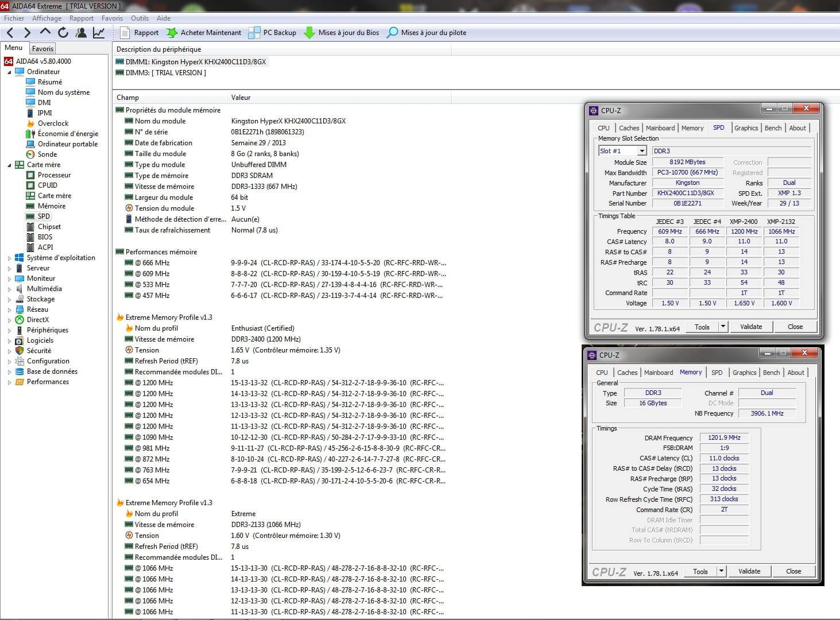Click Mises à jour du pilote
This screenshot has width=840, height=620.
point(426,33)
